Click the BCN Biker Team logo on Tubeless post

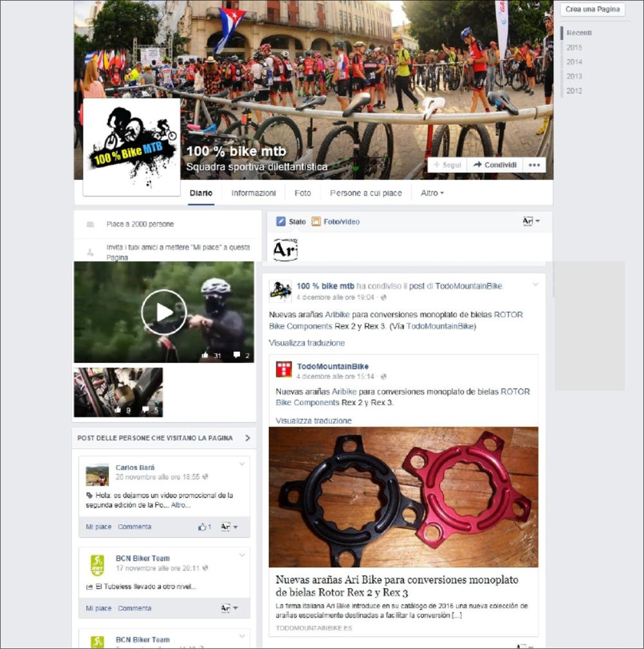(97, 565)
